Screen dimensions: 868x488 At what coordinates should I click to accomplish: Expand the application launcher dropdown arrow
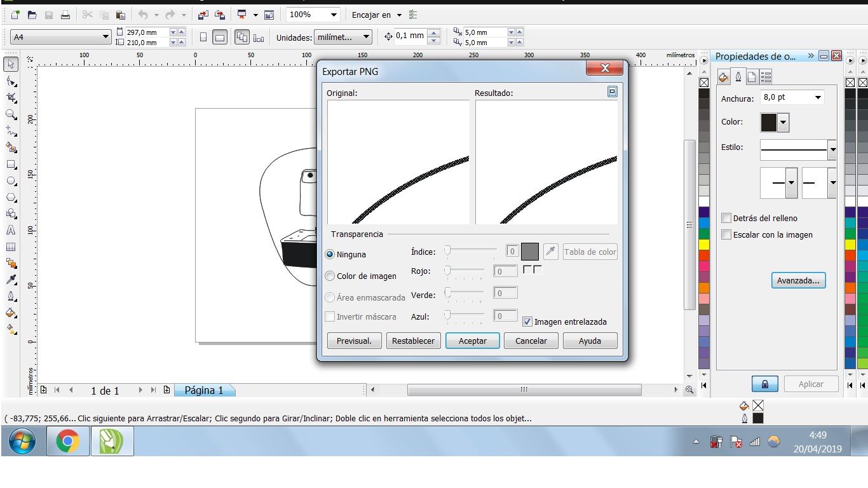pos(255,15)
